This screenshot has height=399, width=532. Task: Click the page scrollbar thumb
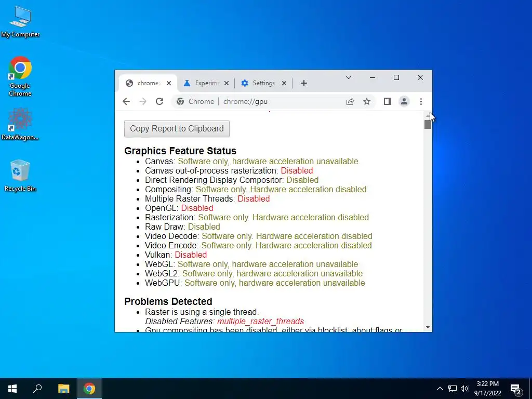pos(428,124)
